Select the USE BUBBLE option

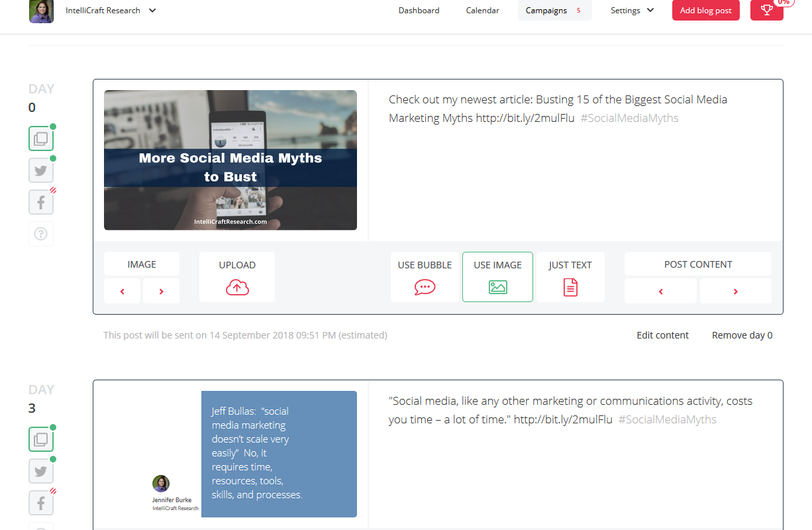pyautogui.click(x=425, y=277)
